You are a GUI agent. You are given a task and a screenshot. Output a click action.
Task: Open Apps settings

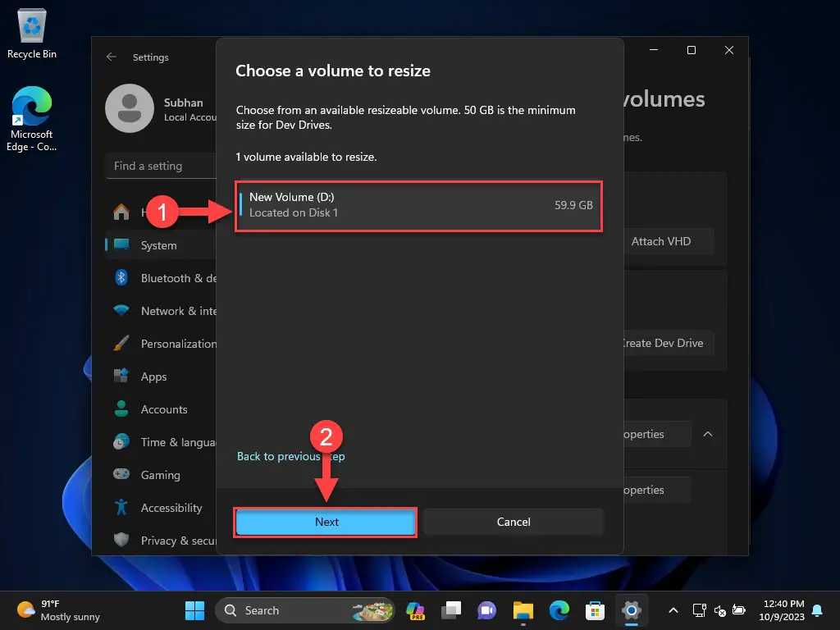161,377
